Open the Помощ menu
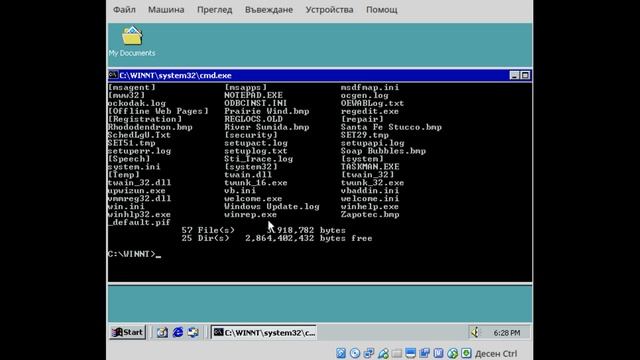 pyautogui.click(x=381, y=9)
